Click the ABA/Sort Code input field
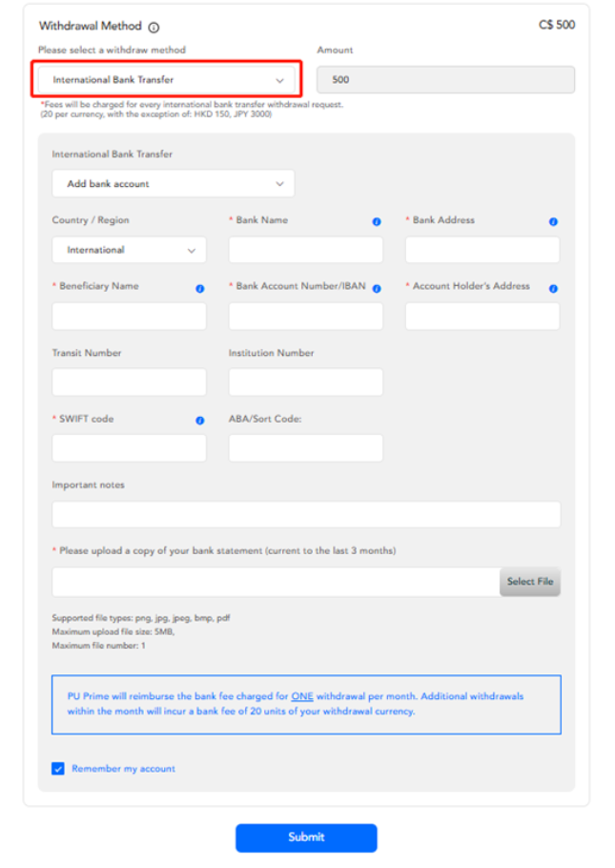 [305, 448]
